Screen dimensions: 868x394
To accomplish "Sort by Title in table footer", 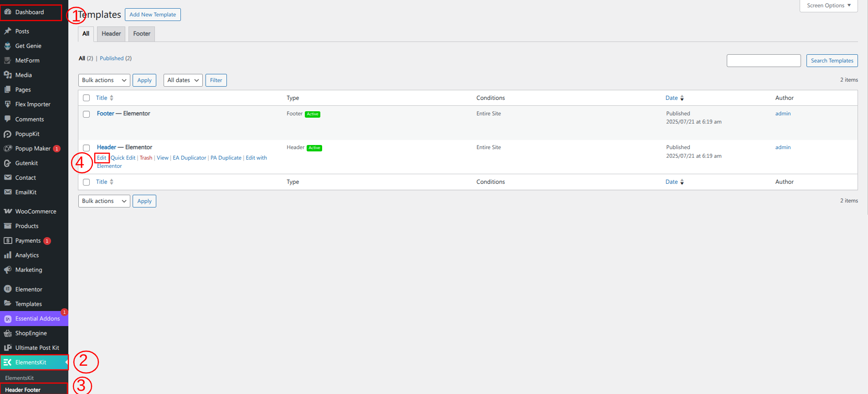I will point(104,182).
